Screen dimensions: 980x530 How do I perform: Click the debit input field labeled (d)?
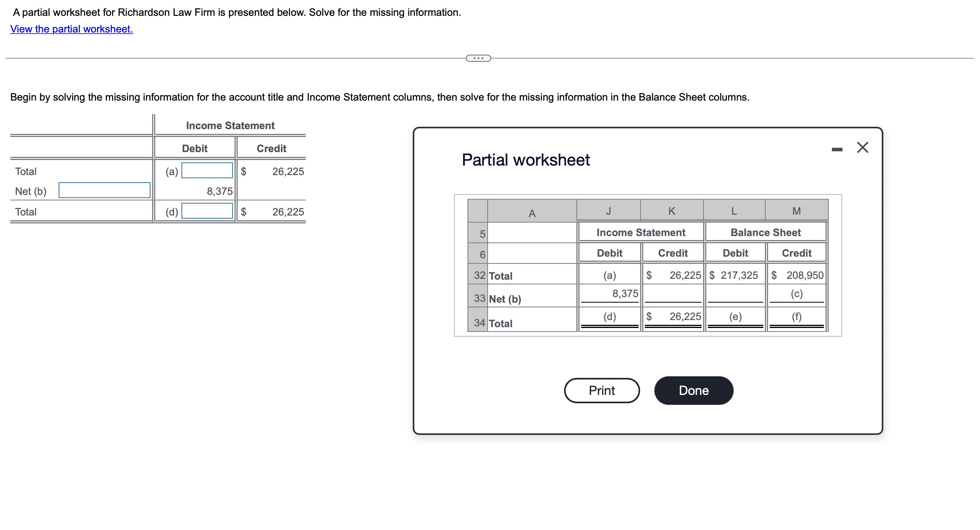(206, 211)
